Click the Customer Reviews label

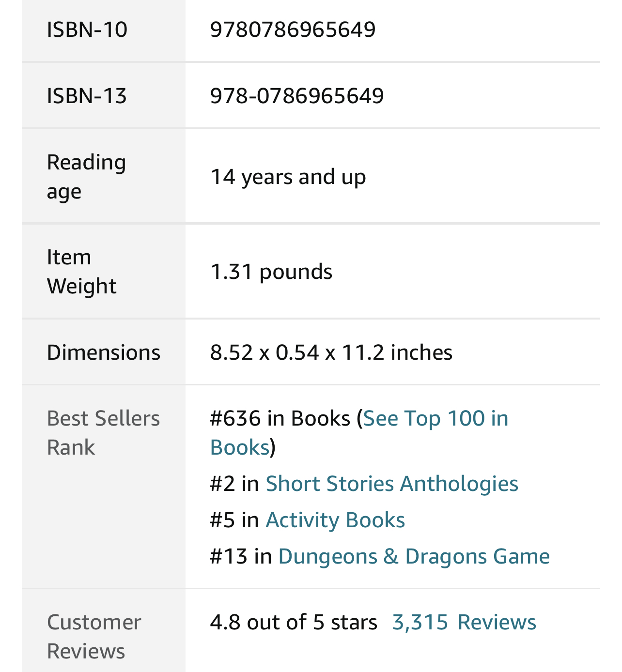pyautogui.click(x=93, y=636)
